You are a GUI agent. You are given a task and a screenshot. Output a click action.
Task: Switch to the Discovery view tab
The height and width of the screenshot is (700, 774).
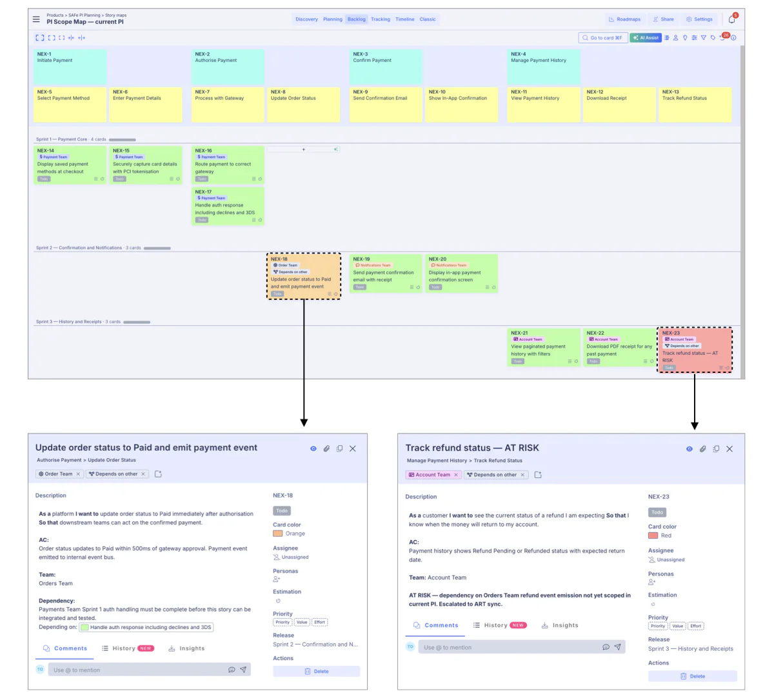click(306, 19)
